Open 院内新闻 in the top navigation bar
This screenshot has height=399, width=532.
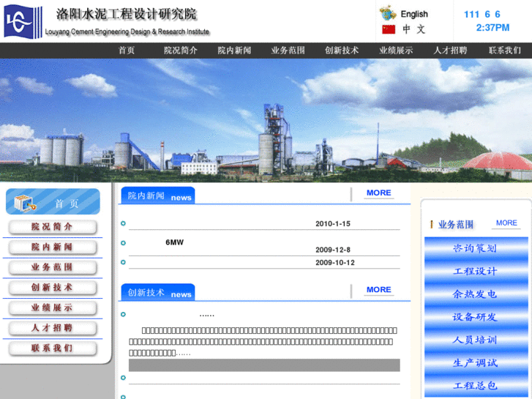tap(234, 51)
